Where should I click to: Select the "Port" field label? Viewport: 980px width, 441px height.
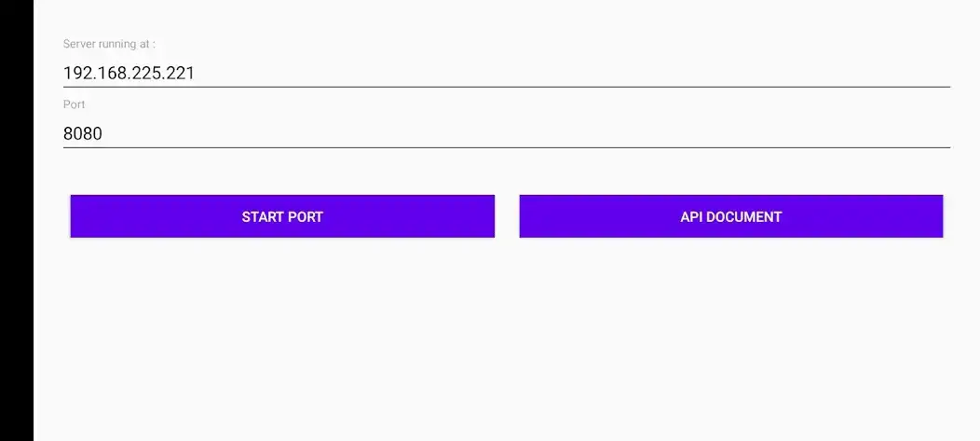74,104
